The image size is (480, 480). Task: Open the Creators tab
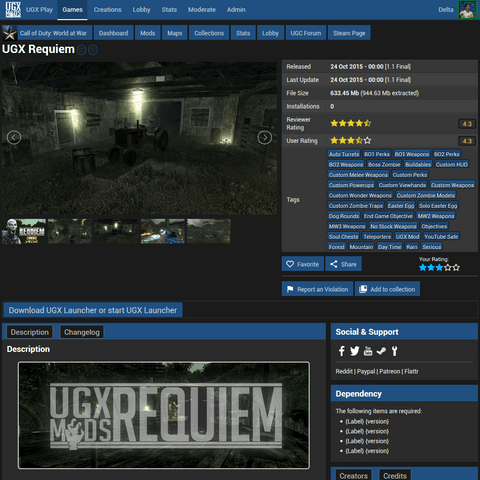coord(353,475)
